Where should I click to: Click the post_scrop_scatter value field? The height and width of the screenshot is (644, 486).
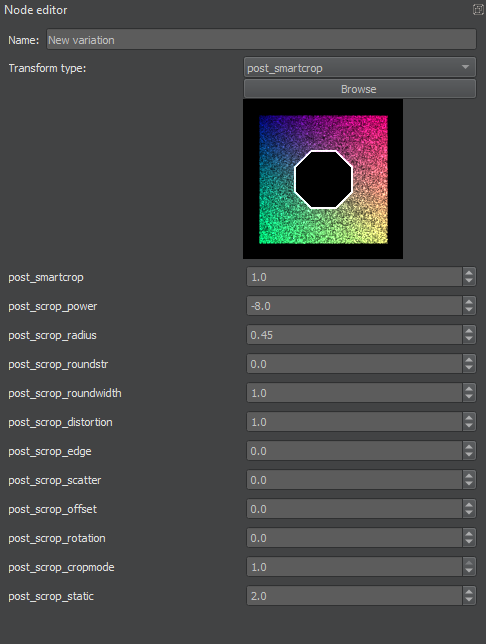coord(355,480)
